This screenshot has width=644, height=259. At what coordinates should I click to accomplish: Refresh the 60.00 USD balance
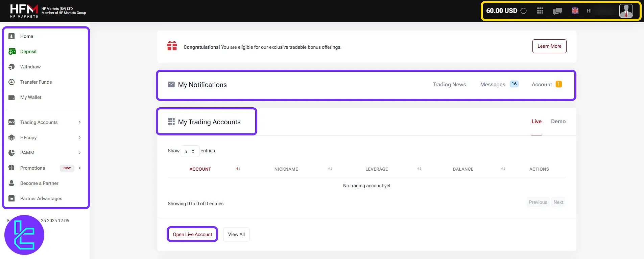524,11
